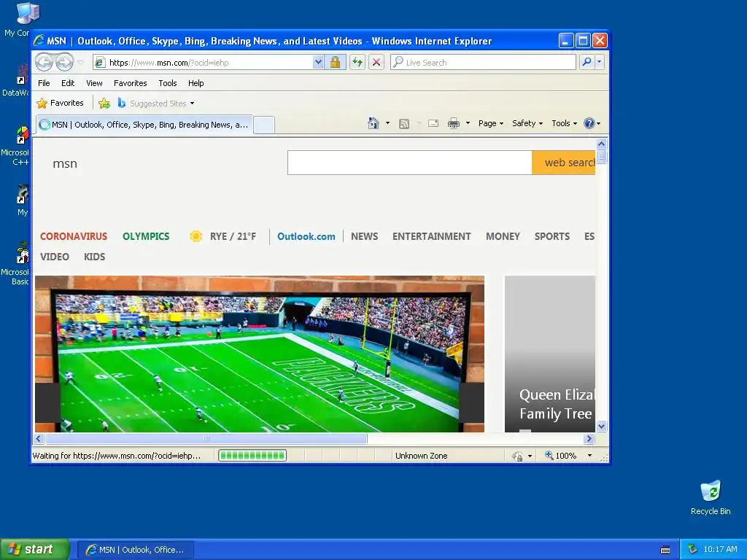Expand the Print options dropdown arrow
Screen dimensions: 747x560
(x=468, y=123)
